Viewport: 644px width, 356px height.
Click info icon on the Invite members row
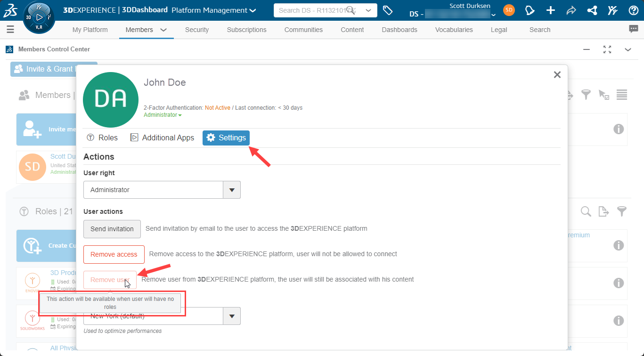(x=619, y=129)
